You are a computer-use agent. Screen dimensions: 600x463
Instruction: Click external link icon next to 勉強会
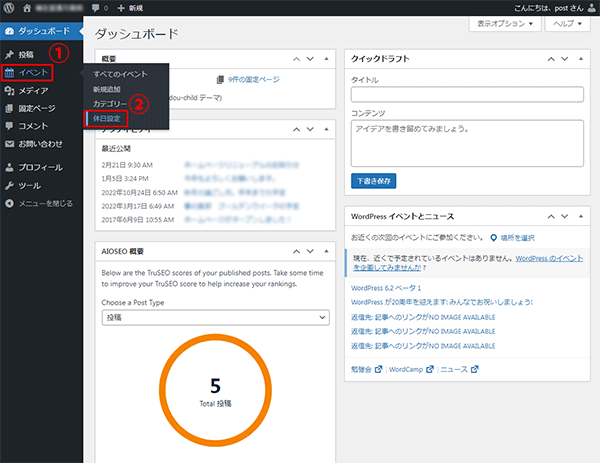click(x=378, y=369)
